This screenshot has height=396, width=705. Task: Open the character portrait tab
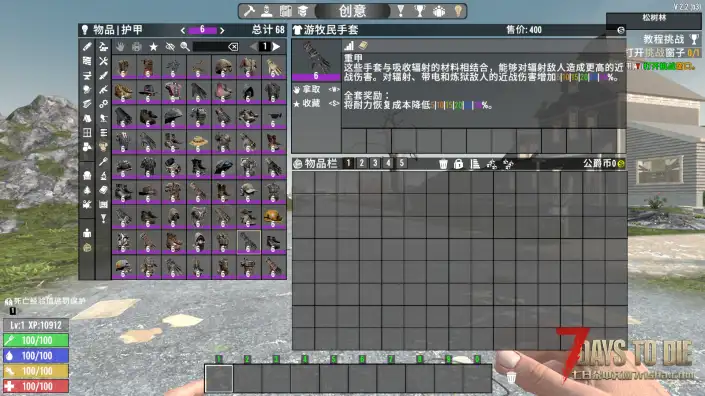pyautogui.click(x=267, y=11)
